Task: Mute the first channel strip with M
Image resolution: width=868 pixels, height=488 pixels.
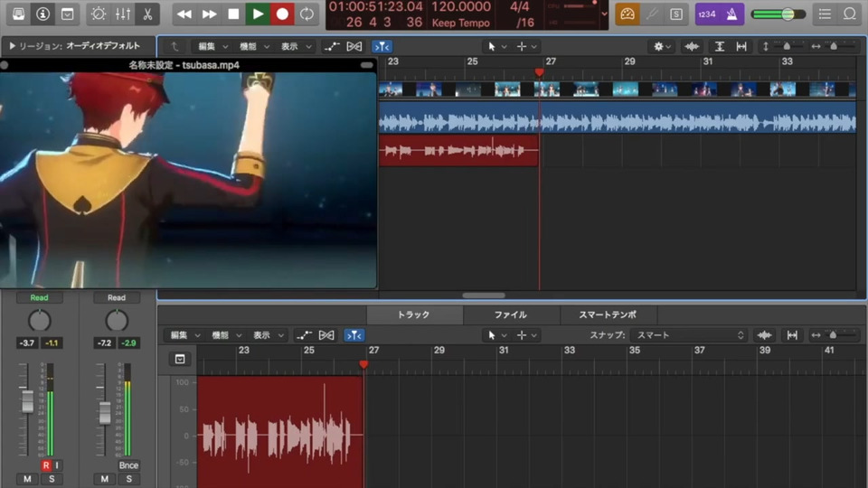Action: pos(27,479)
